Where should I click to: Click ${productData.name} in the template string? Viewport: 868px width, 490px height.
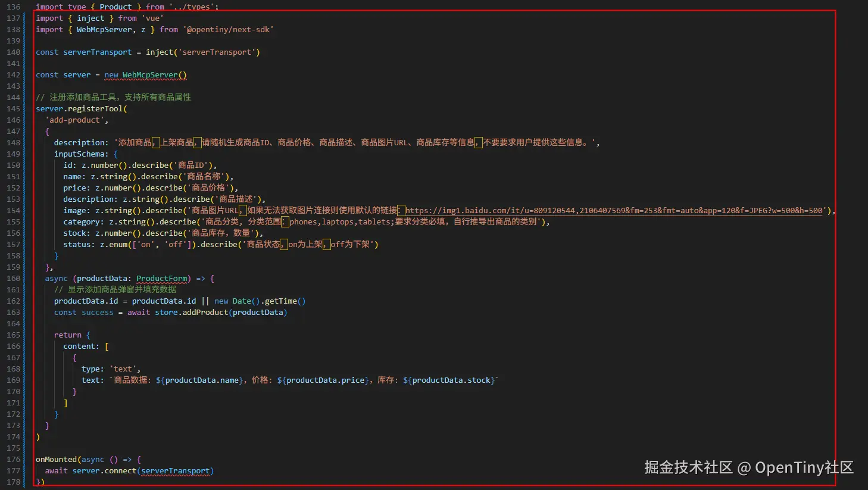[199, 380]
